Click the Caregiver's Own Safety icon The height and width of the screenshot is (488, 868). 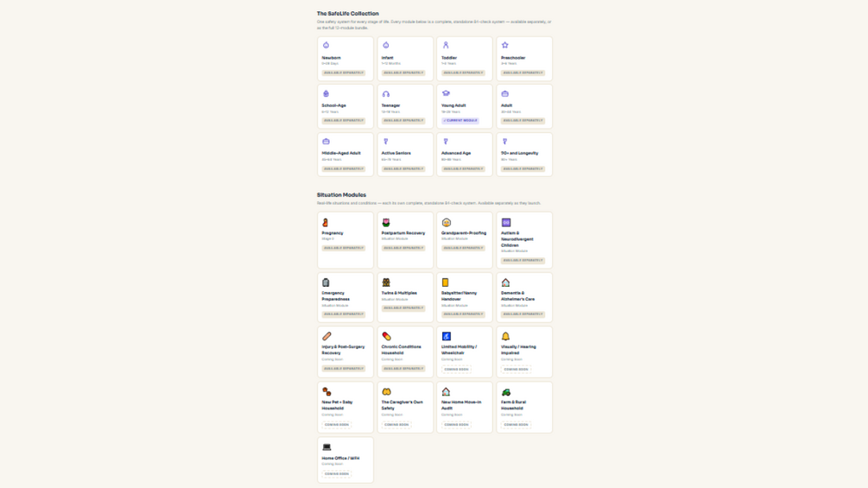[386, 391]
